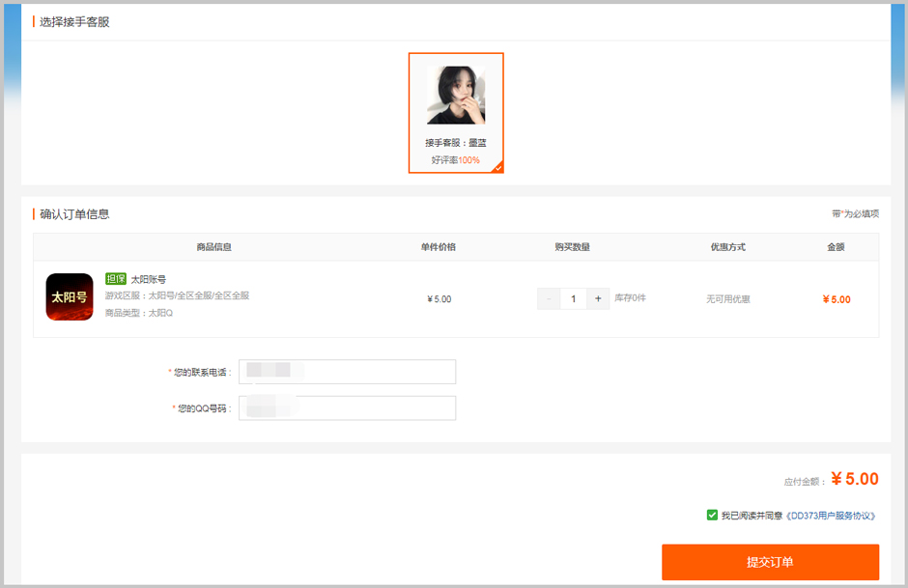Click the purchase quantity field
Image resolution: width=908 pixels, height=588 pixels.
click(573, 298)
